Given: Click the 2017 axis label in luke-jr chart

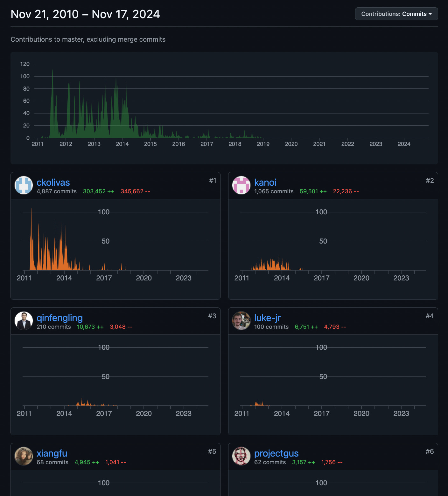Looking at the screenshot, I should pyautogui.click(x=322, y=414).
